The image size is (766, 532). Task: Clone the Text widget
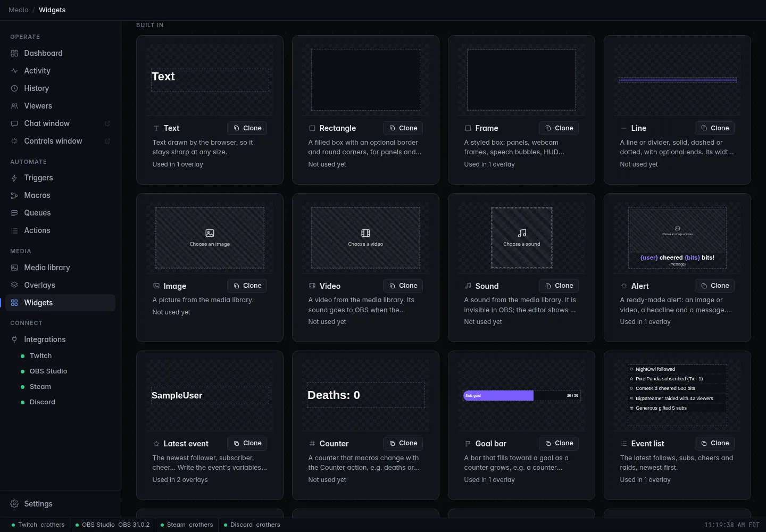(x=247, y=128)
